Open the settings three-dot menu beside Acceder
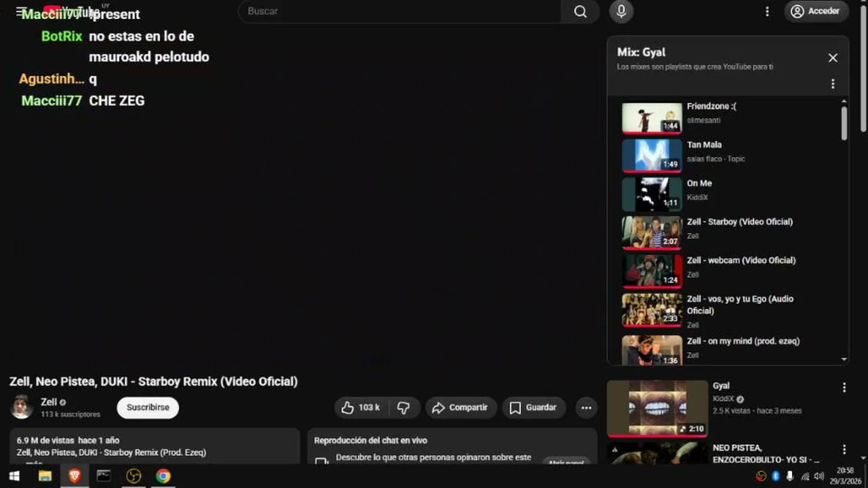This screenshot has width=868, height=488. click(x=767, y=12)
